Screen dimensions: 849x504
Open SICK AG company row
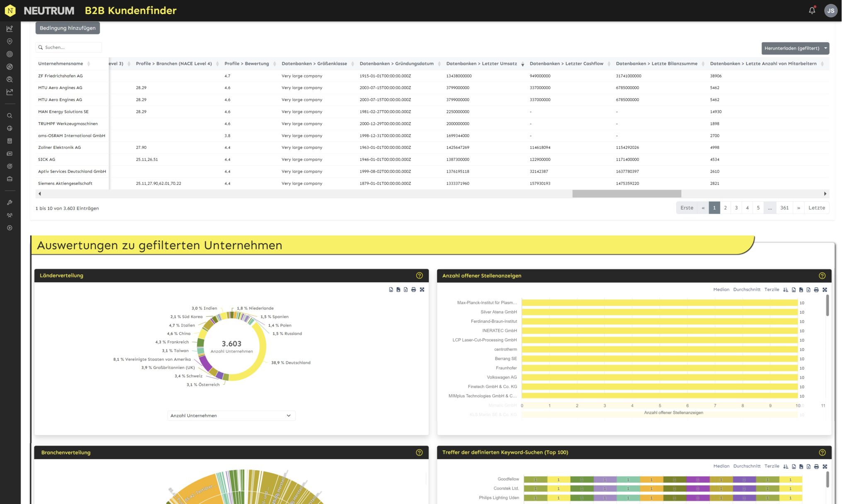point(432,160)
